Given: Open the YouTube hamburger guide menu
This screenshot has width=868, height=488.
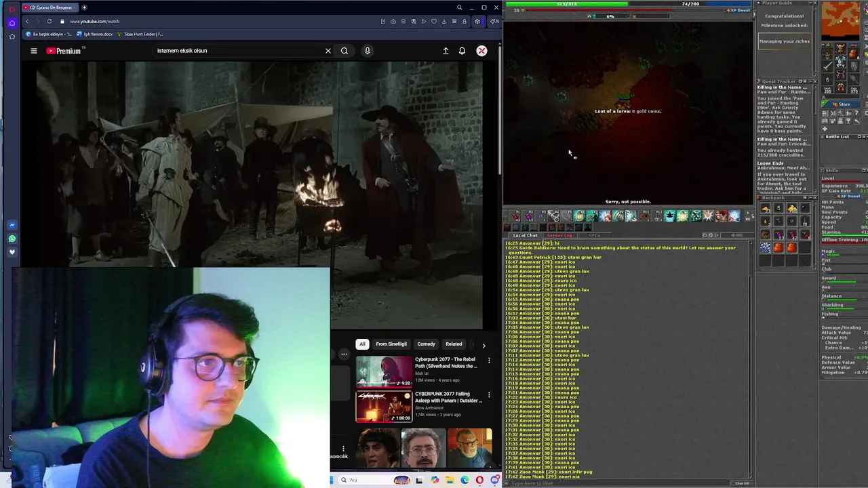Looking at the screenshot, I should point(33,51).
